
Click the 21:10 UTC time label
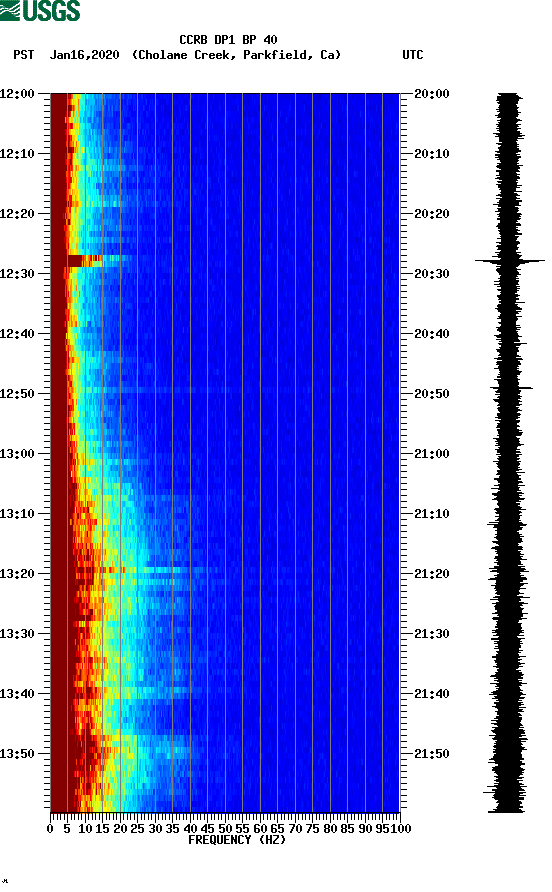(x=432, y=514)
